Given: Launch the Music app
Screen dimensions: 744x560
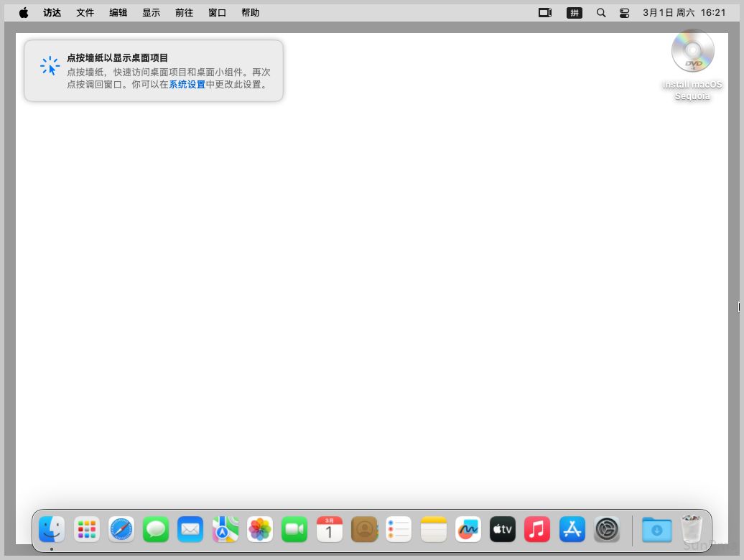Looking at the screenshot, I should click(537, 530).
